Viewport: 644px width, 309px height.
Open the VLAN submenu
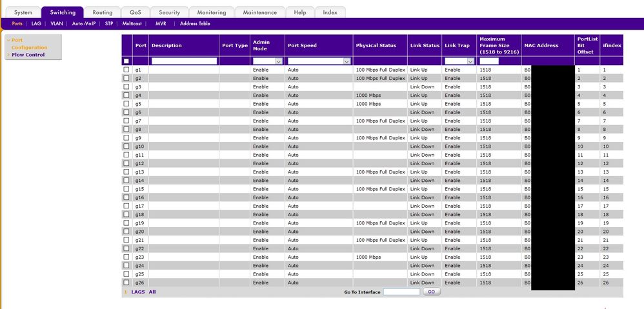56,23
